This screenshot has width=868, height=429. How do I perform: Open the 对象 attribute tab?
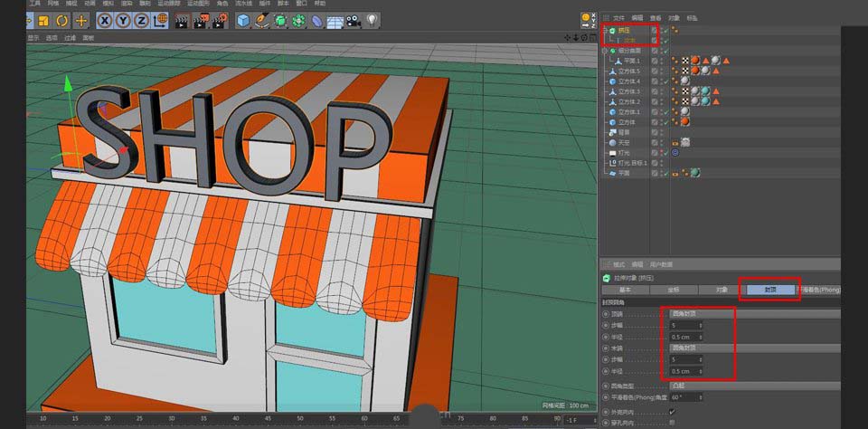point(722,290)
